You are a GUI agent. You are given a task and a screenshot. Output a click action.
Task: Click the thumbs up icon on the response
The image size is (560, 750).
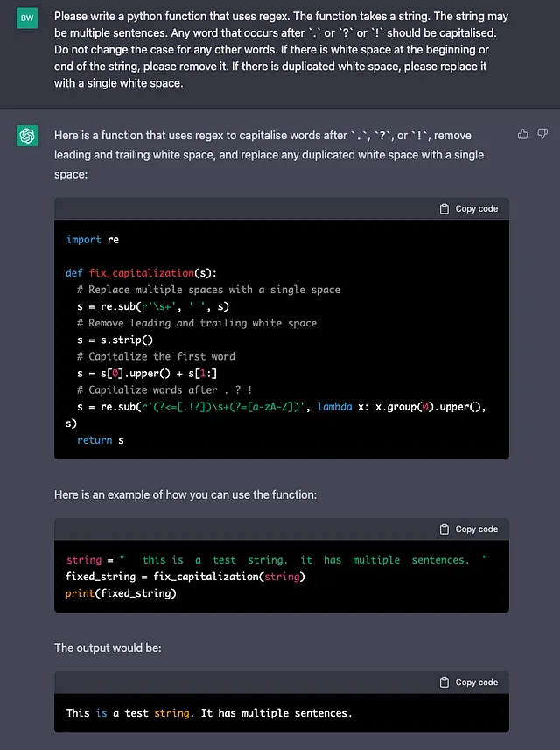pyautogui.click(x=523, y=134)
